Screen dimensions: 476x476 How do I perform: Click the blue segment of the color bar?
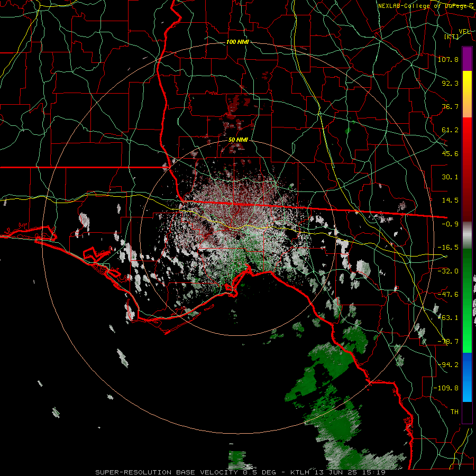467,377
